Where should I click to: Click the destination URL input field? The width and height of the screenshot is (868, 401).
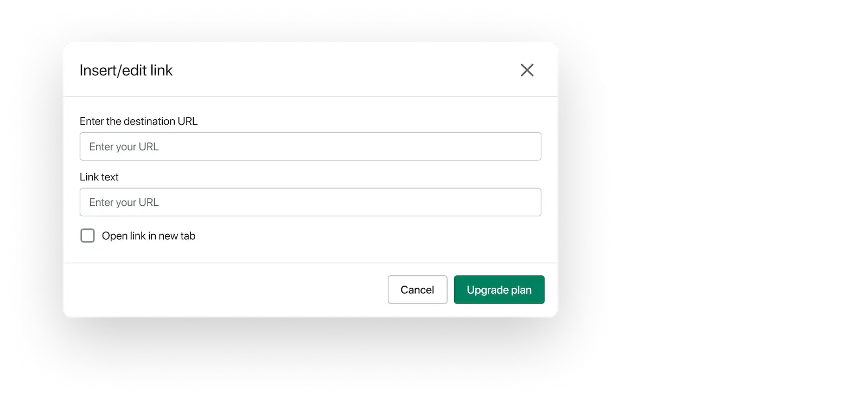point(310,146)
